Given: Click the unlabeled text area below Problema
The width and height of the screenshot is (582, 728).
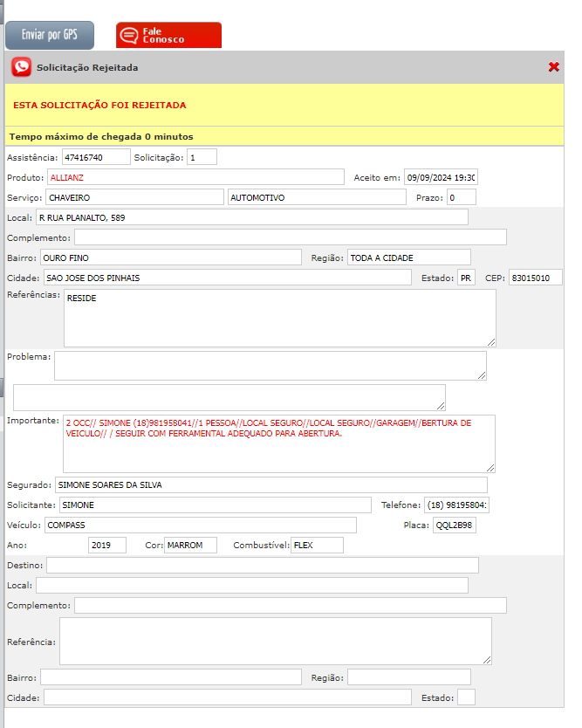Looking at the screenshot, I should click(x=229, y=397).
